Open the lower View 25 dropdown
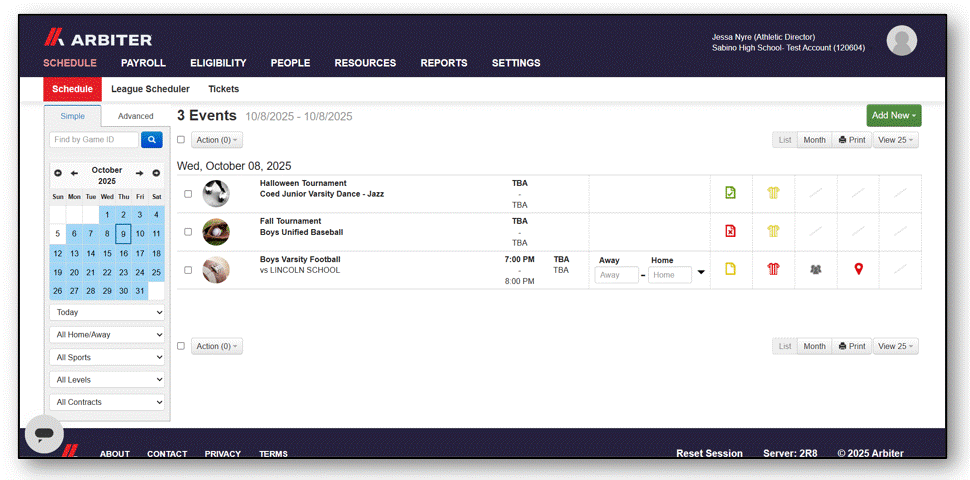970x480 pixels. 895,346
